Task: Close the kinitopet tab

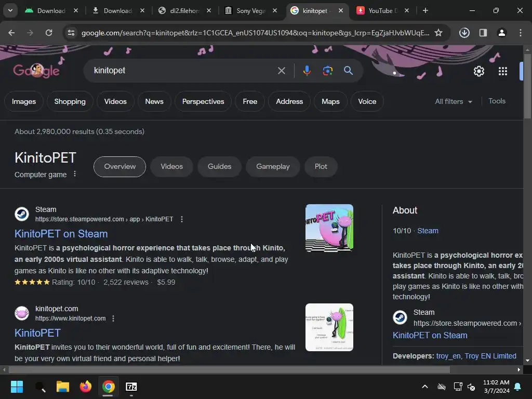Action: pyautogui.click(x=341, y=10)
